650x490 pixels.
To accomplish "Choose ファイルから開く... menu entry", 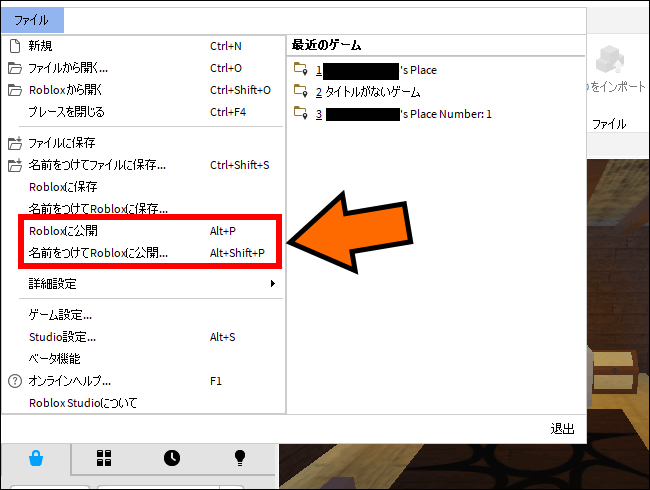I will point(143,68).
